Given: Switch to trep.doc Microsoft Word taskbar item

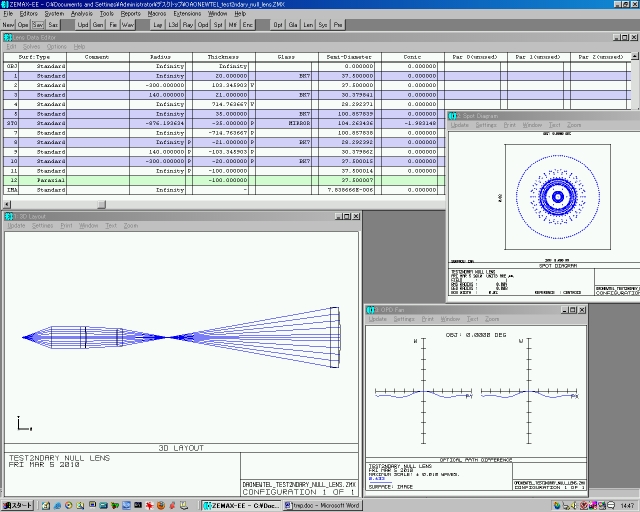Looking at the screenshot, I should coord(321,505).
